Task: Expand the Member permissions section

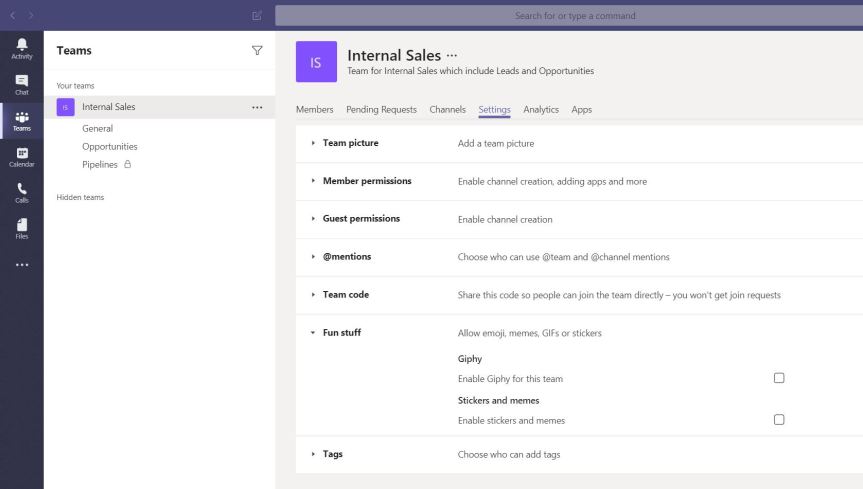Action: point(366,181)
